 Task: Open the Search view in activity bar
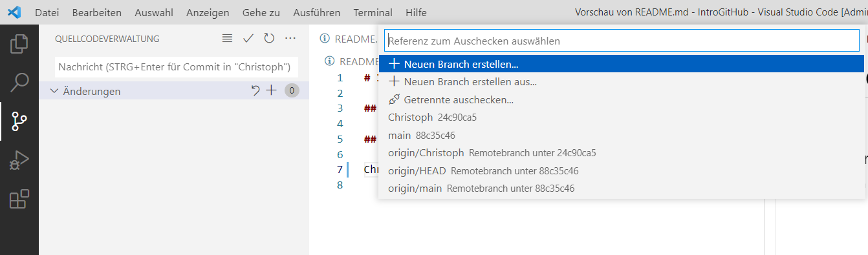pos(19,83)
